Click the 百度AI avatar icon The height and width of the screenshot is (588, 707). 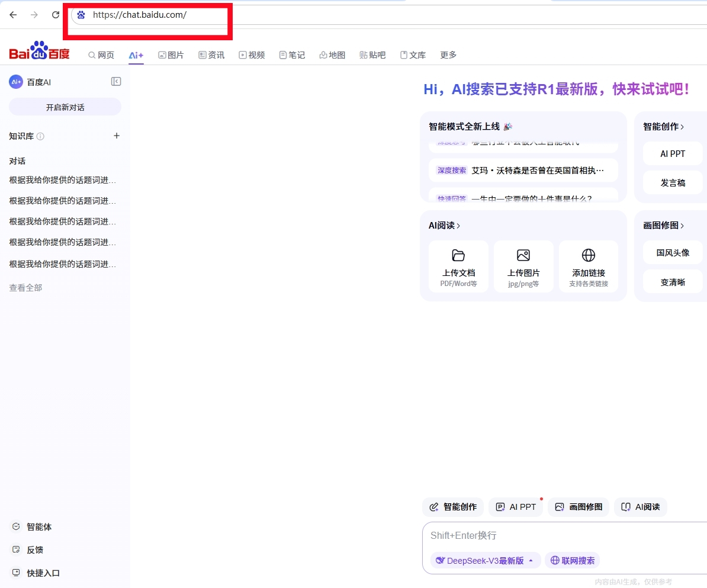(16, 82)
